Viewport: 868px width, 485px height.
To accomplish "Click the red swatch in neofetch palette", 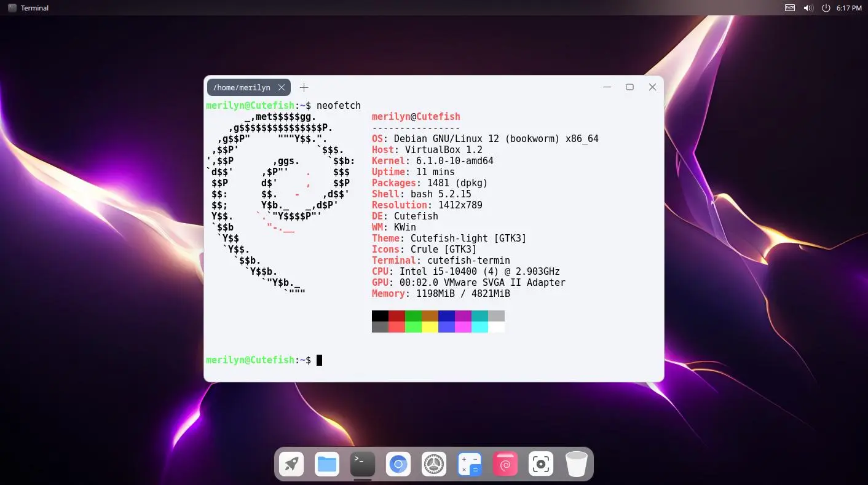I will (397, 316).
